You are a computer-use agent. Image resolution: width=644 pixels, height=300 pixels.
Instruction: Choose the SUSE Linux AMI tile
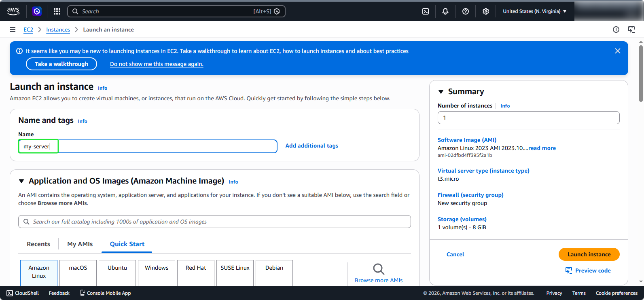tap(235, 273)
